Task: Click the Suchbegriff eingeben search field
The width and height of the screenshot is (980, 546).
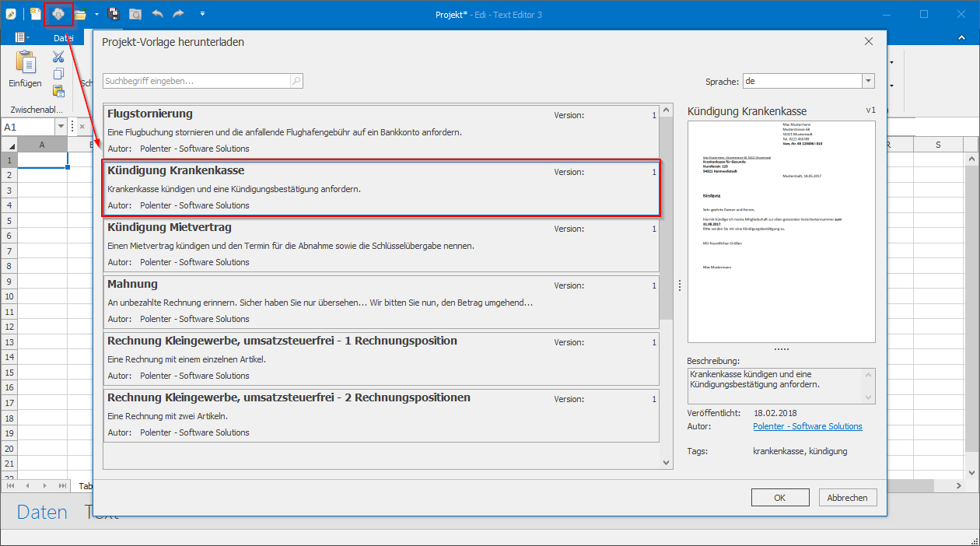Action: 197,81
